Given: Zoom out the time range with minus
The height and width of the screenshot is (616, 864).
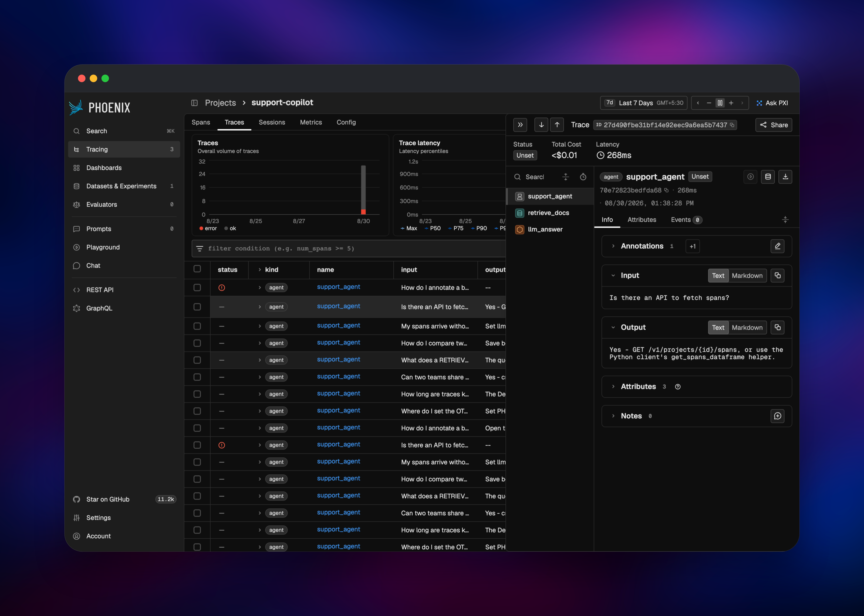Looking at the screenshot, I should coord(708,103).
